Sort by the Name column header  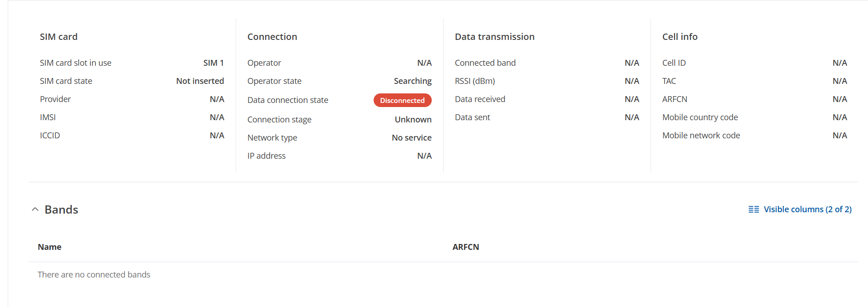(49, 247)
